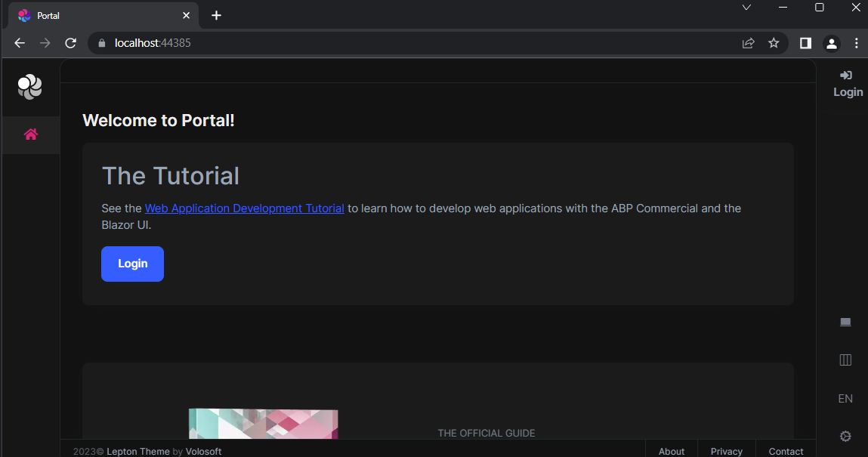Click the About footer link

pos(671,451)
